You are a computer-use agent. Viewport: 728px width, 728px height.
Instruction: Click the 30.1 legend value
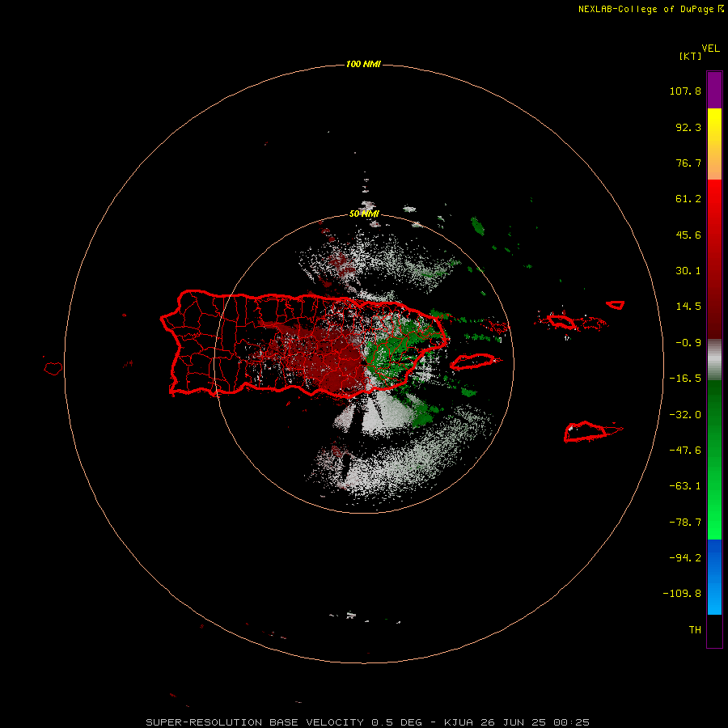(688, 271)
